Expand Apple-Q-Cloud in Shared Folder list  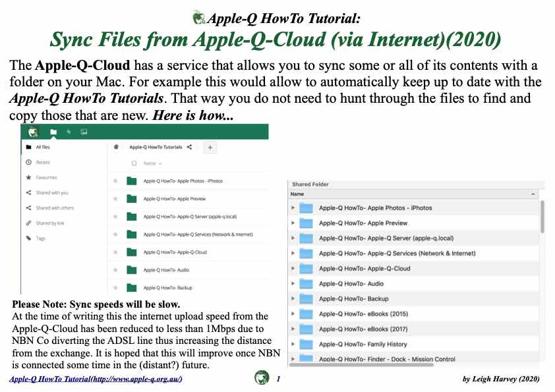(x=293, y=269)
